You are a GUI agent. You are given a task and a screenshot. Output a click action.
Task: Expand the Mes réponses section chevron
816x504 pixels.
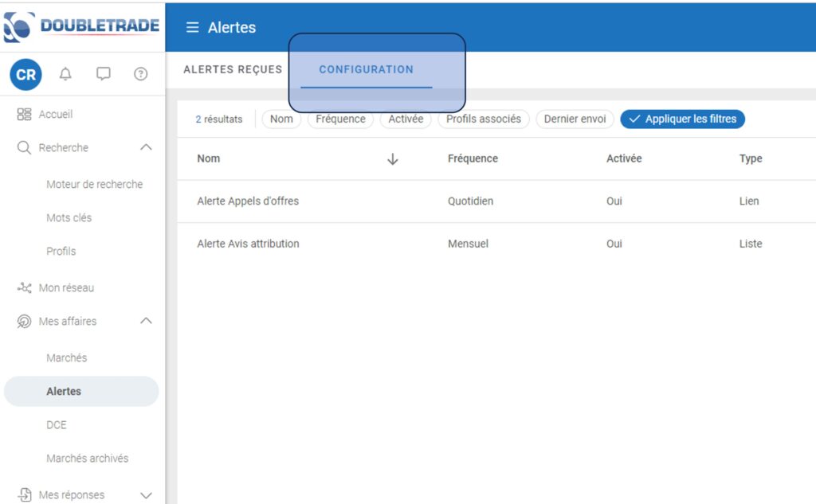point(146,495)
